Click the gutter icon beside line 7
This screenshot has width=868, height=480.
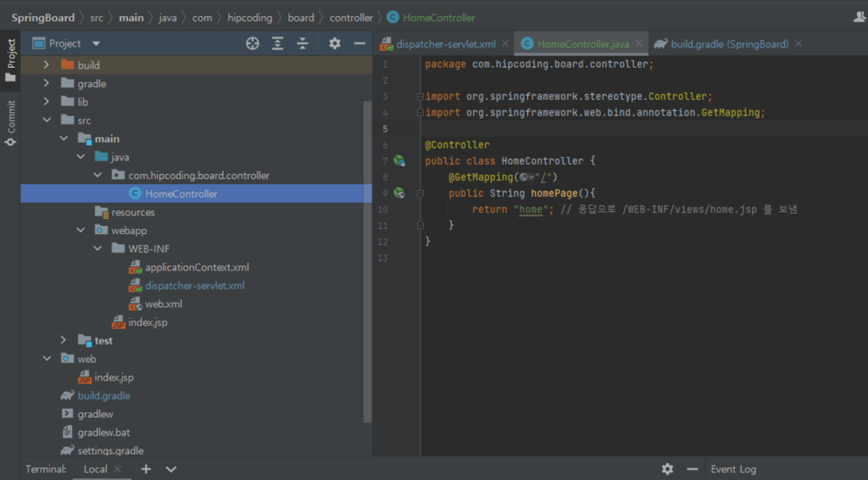(398, 161)
